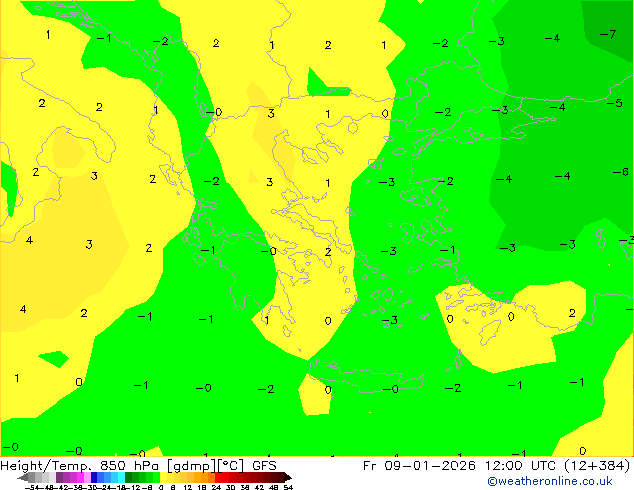Click the grey left arrow end of color scale
Screen dimensions: 634x490
coord(22,477)
